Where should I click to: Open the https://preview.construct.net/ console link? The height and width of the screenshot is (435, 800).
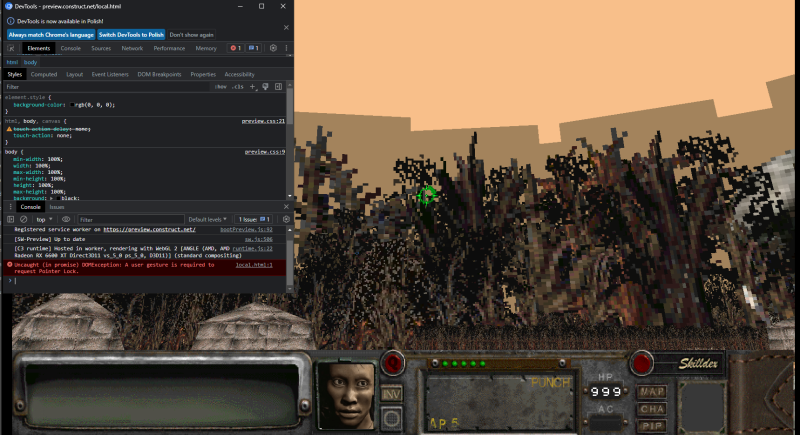(x=149, y=229)
